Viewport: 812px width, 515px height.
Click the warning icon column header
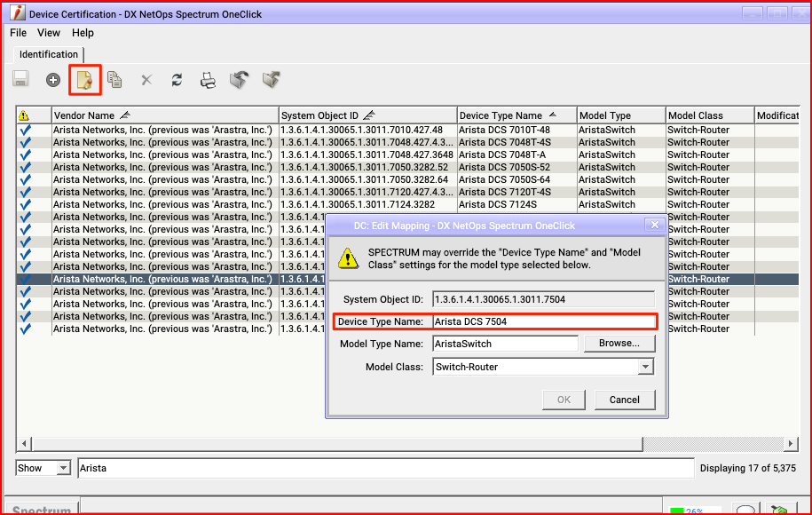coord(24,115)
